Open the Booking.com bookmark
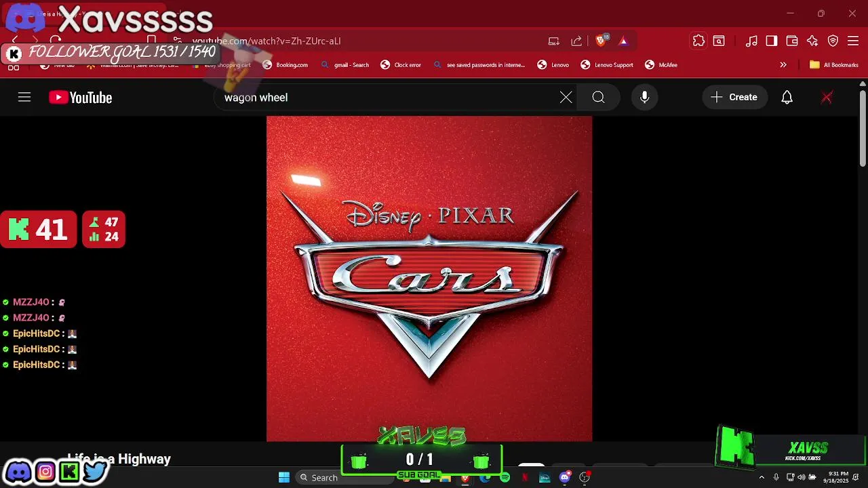Image resolution: width=868 pixels, height=488 pixels. (x=285, y=65)
